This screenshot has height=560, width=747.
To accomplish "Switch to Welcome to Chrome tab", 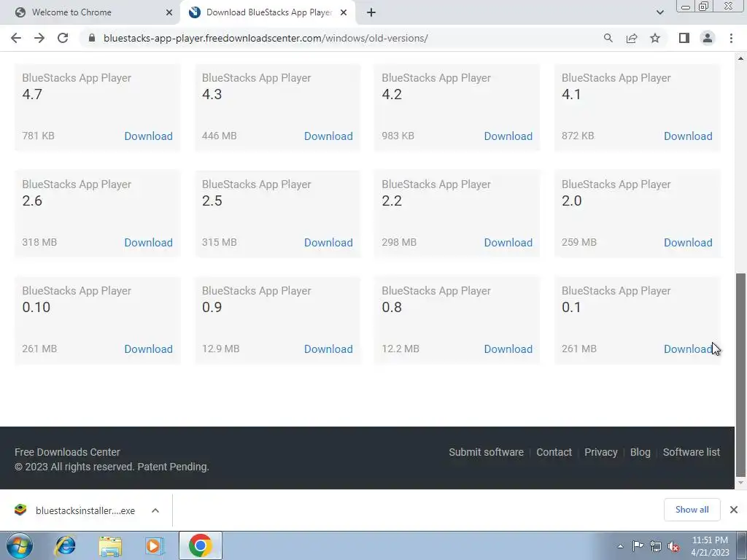I will pyautogui.click(x=90, y=12).
